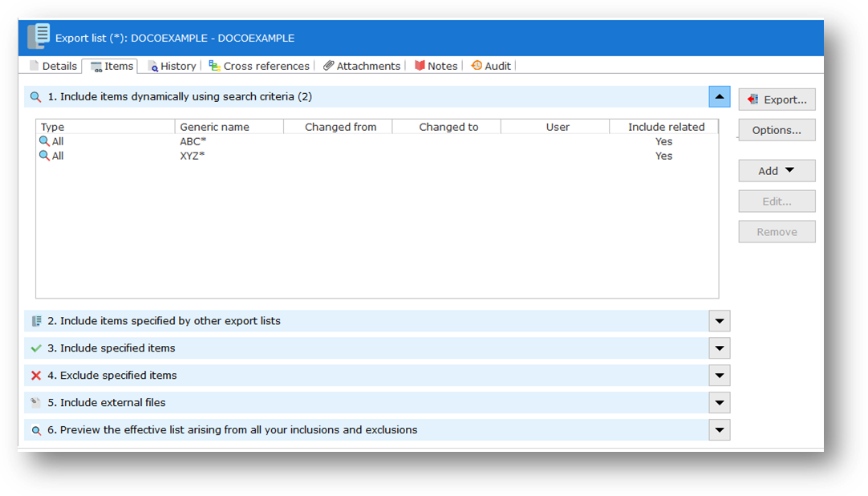
Task: Expand section 4 Exclude specified items
Action: pyautogui.click(x=720, y=376)
